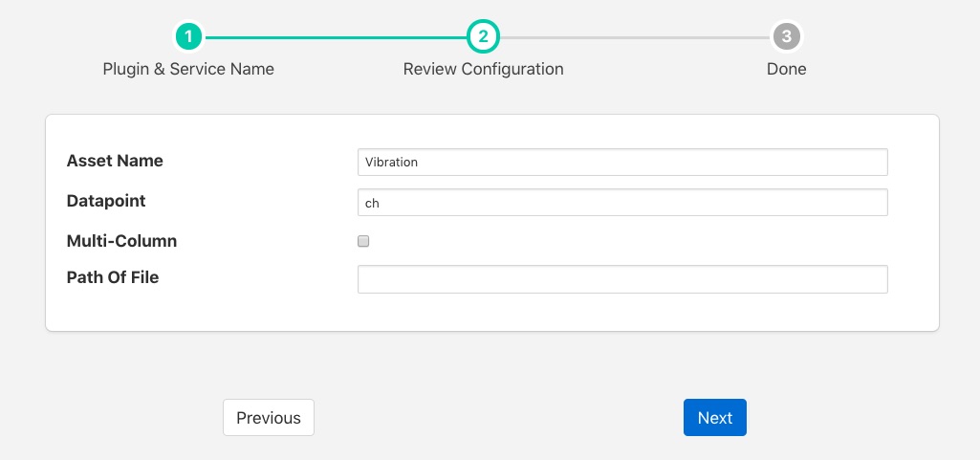The width and height of the screenshot is (980, 460).
Task: Click into the Datapoint text field
Action: 621,203
